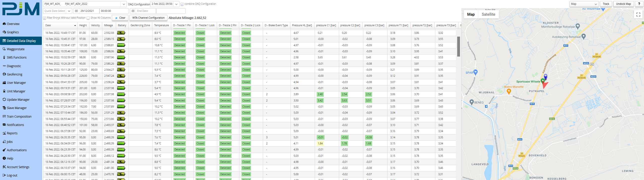
Task: Enable the Show All Columns checkbox
Action: pyautogui.click(x=88, y=18)
